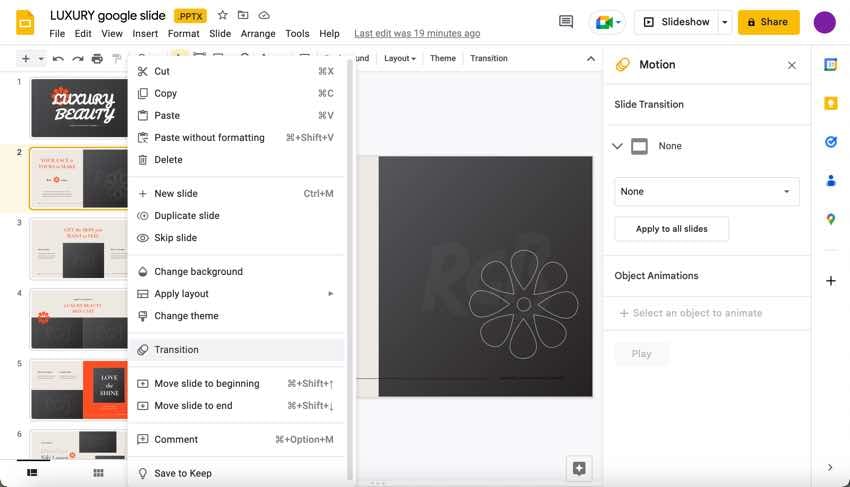Select Change background in context menu

(x=198, y=272)
